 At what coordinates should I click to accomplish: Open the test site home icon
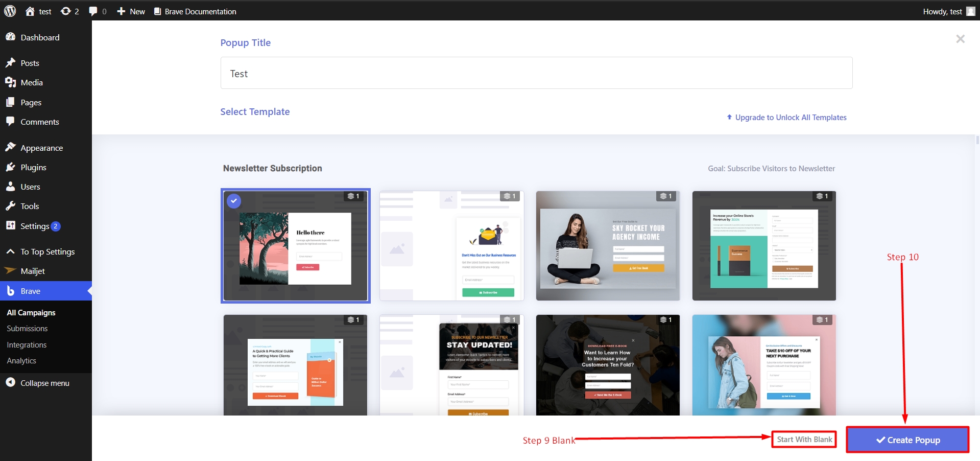pyautogui.click(x=30, y=11)
